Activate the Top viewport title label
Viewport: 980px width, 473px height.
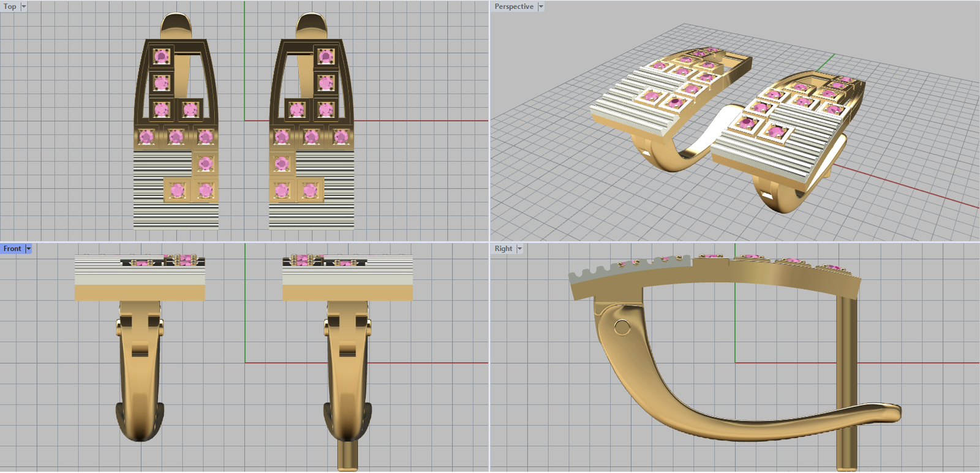[x=10, y=7]
